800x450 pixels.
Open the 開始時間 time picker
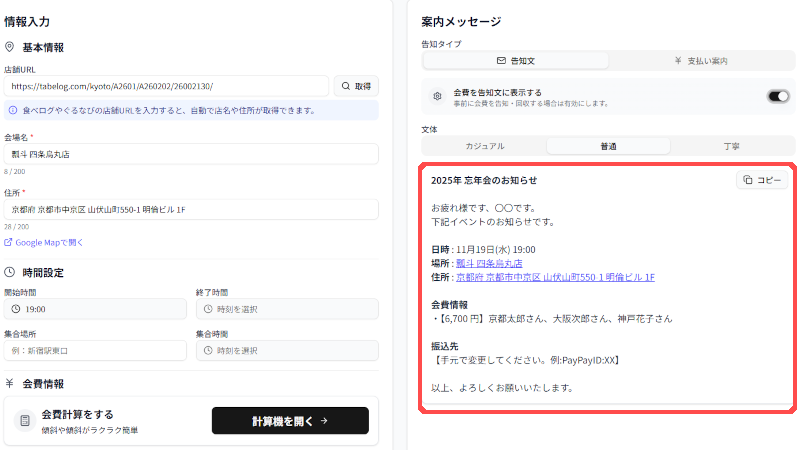[x=95, y=309]
